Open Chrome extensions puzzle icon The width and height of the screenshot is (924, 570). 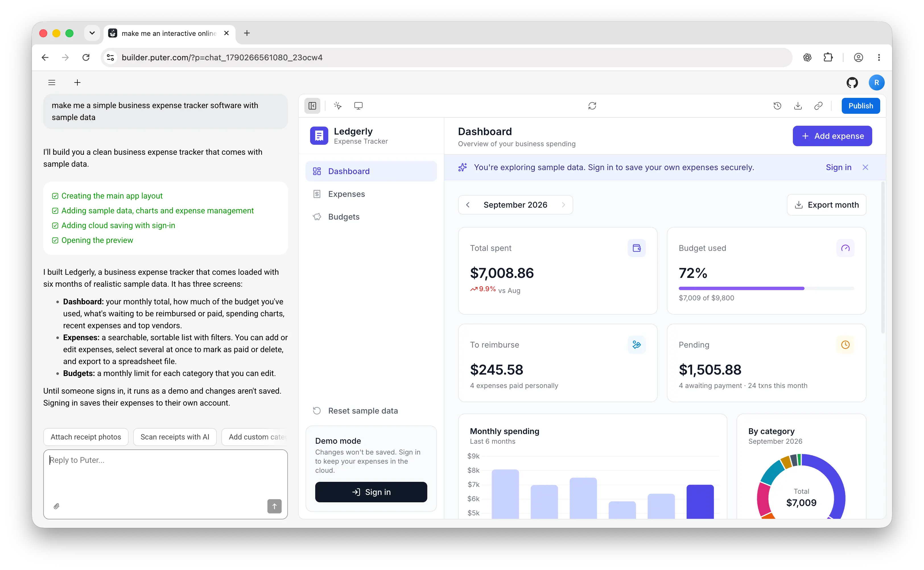click(x=828, y=57)
